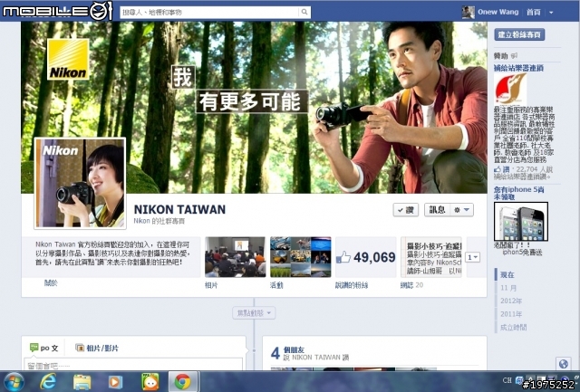The image size is (580, 392).
Task: Jump to 11 月 in timeline
Action: coord(508,288)
